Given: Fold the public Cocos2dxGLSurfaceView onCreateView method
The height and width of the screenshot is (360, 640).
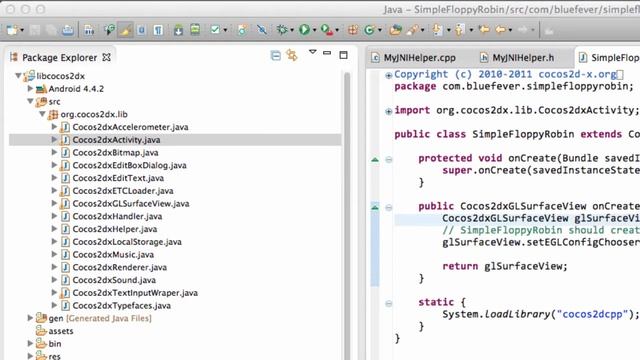Looking at the screenshot, I should tap(389, 207).
